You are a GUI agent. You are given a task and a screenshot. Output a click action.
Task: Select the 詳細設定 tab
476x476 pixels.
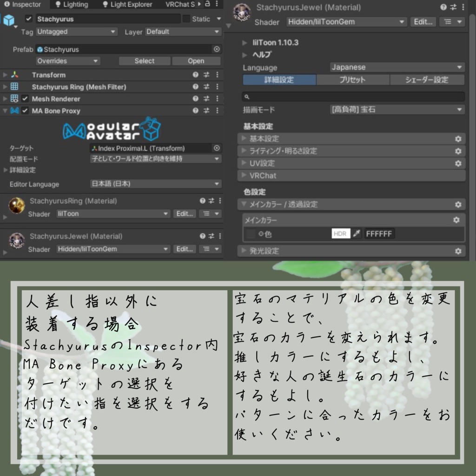coord(279,80)
